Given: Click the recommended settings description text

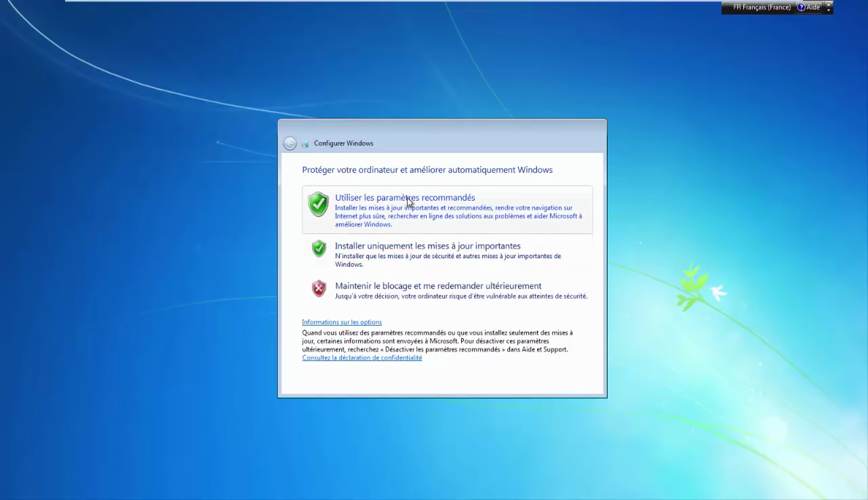Looking at the screenshot, I should 458,216.
